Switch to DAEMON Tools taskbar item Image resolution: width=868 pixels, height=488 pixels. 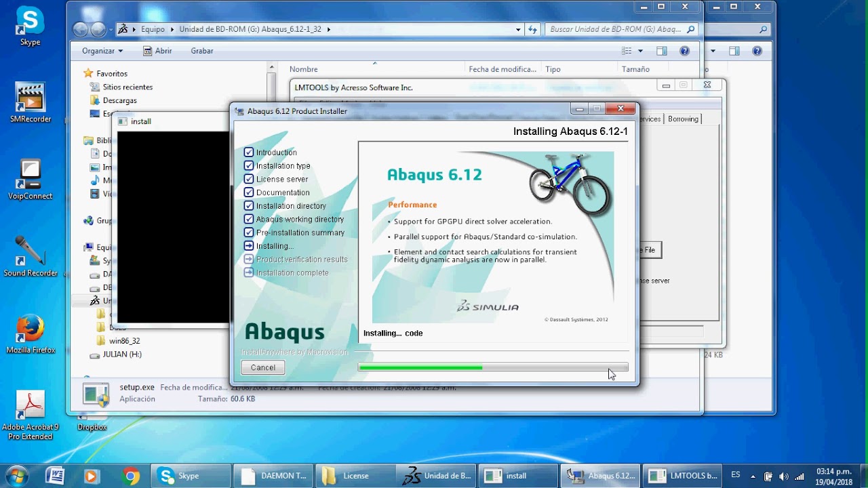[x=273, y=476]
